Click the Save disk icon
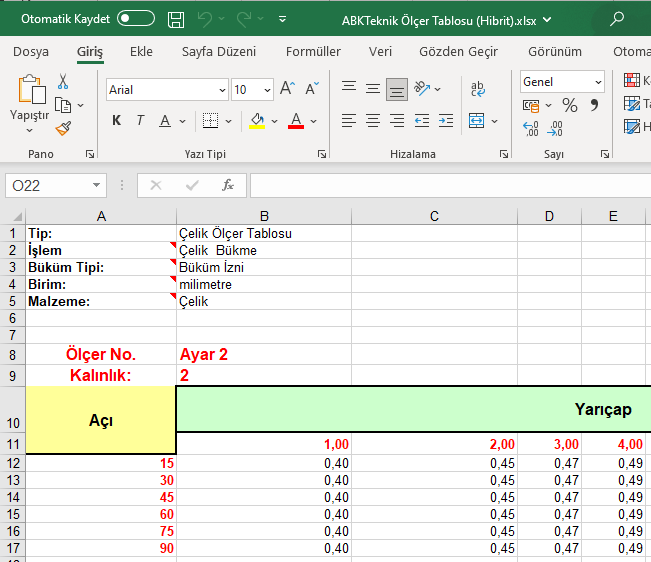Image resolution: width=651 pixels, height=562 pixels. (x=176, y=19)
